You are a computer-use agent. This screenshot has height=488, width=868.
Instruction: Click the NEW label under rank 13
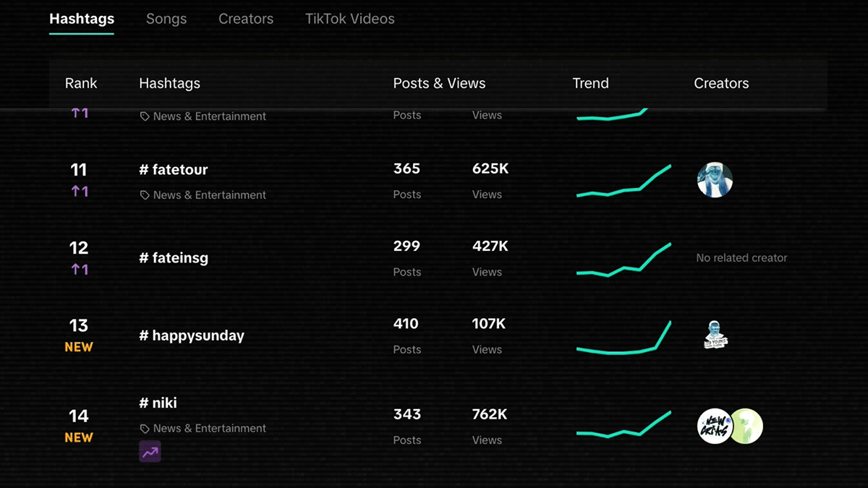(x=79, y=347)
